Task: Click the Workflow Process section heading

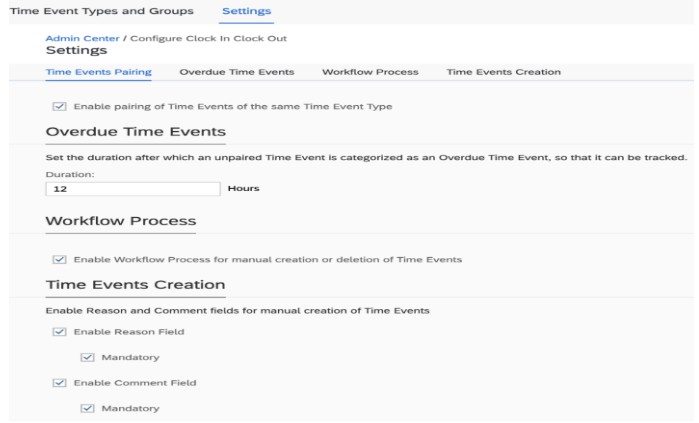Action: coord(121,221)
